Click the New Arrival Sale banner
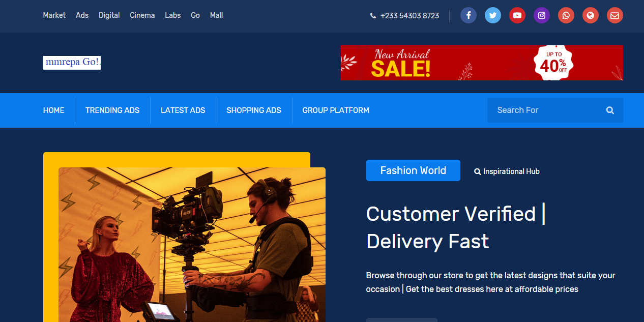 (x=481, y=63)
